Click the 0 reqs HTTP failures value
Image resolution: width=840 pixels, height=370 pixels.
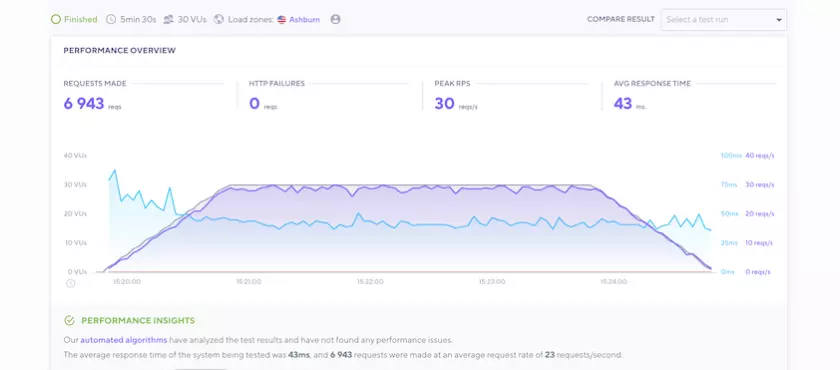point(254,103)
